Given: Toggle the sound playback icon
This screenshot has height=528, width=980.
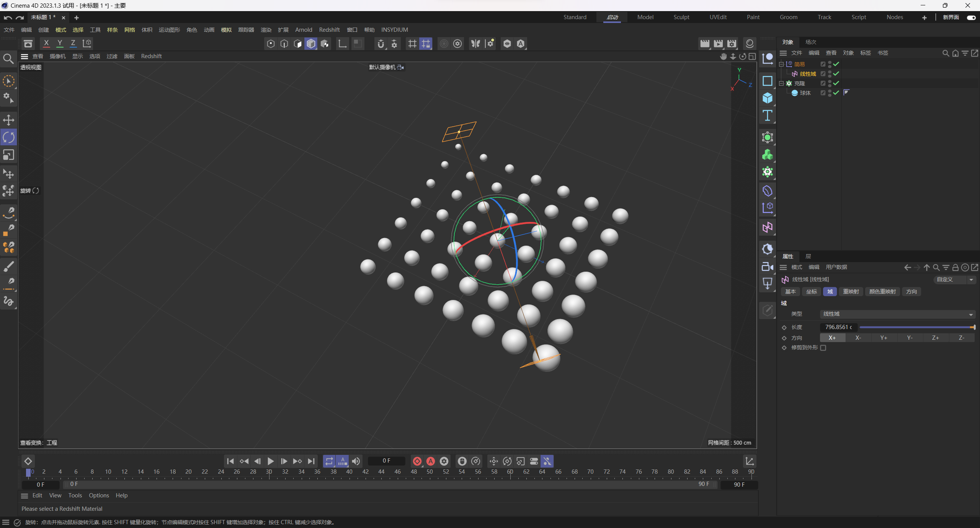Looking at the screenshot, I should coord(356,461).
